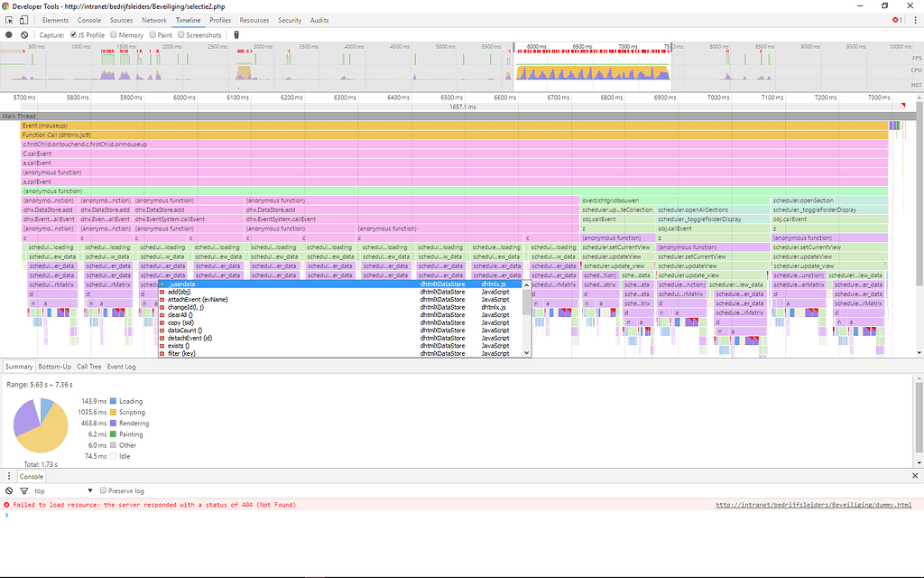Click the scheduler.openSection flame bar

830,200
